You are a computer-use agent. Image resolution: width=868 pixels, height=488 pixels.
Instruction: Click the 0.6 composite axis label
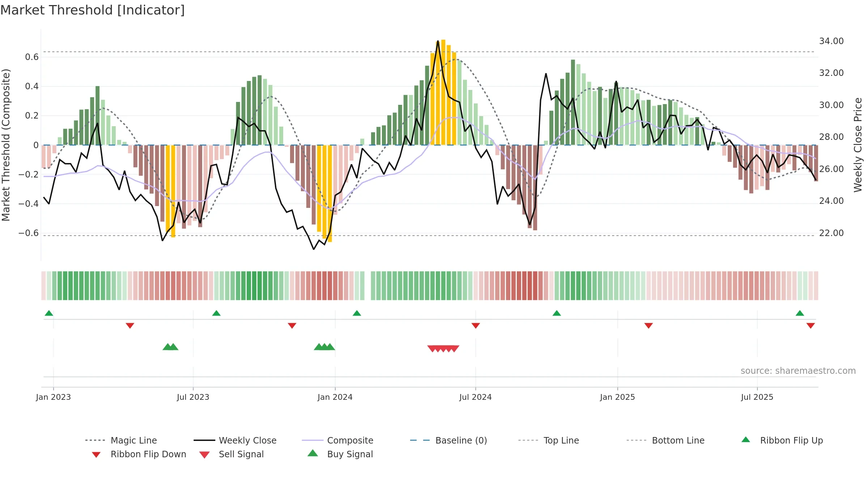pos(32,57)
